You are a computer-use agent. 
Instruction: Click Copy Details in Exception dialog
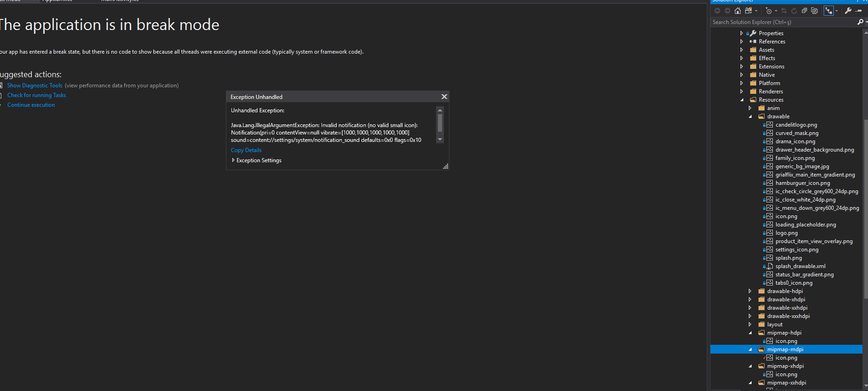pos(246,150)
